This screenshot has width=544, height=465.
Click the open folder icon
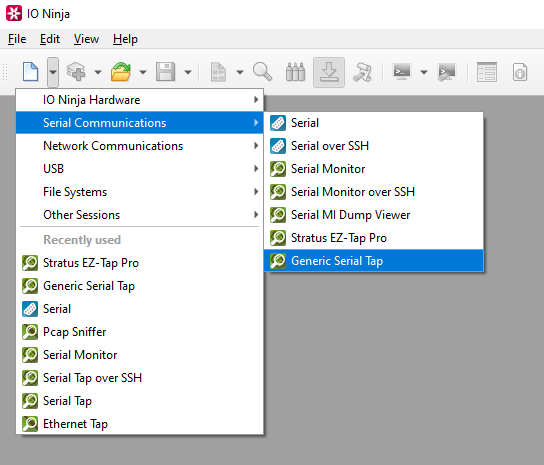(121, 72)
